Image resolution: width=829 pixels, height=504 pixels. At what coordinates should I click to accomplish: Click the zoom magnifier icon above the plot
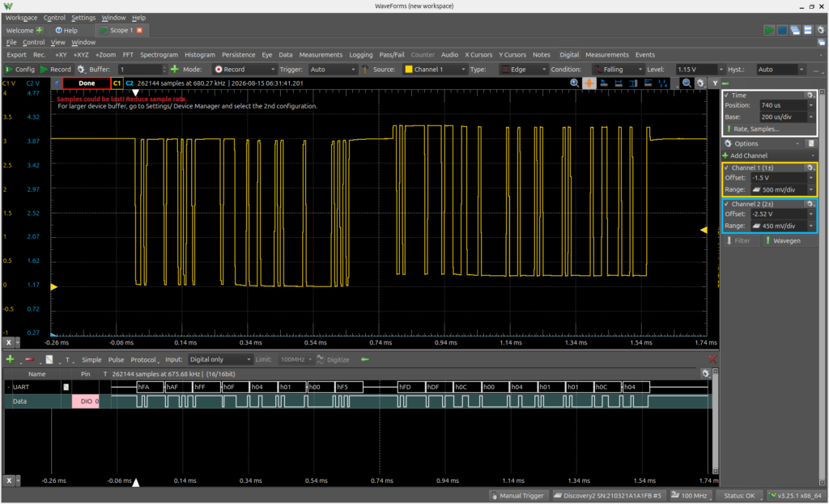tap(575, 83)
